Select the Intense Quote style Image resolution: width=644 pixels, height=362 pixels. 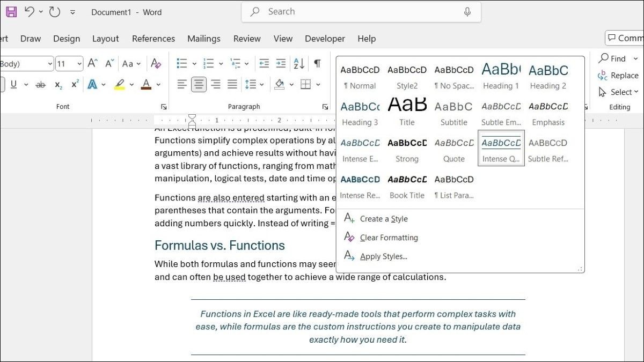tap(501, 148)
